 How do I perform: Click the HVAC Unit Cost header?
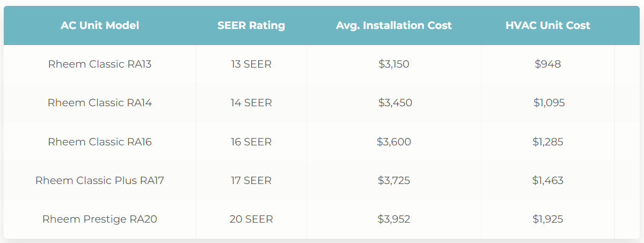coord(548,25)
